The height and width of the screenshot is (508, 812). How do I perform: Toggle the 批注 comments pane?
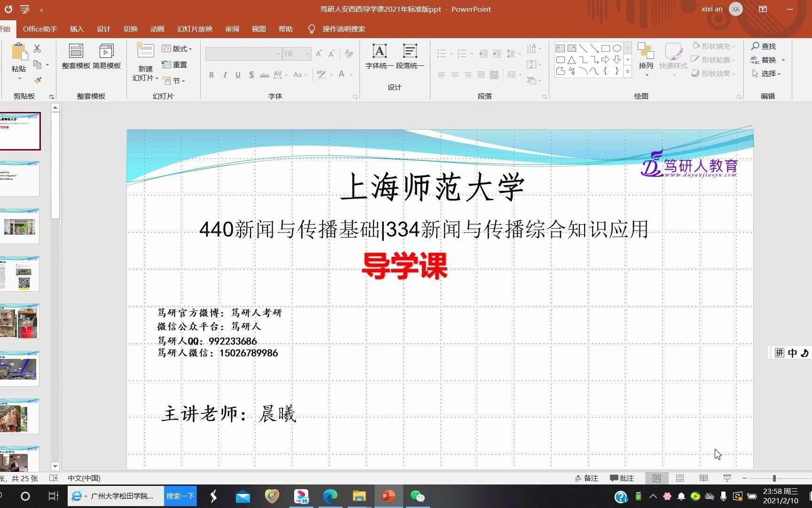coord(622,478)
